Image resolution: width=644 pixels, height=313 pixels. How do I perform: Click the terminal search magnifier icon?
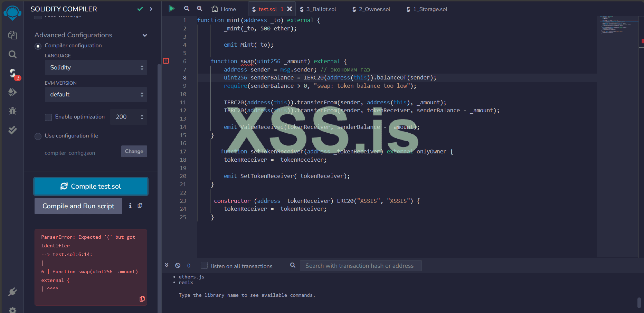(x=293, y=265)
